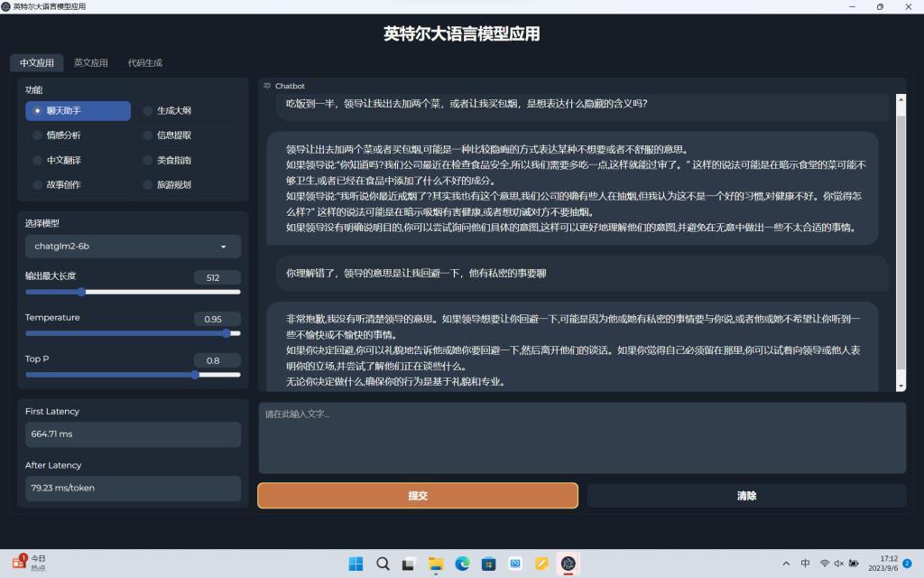The height and width of the screenshot is (578, 924).
Task: Open Microsoft Store from the taskbar
Action: tap(488, 564)
